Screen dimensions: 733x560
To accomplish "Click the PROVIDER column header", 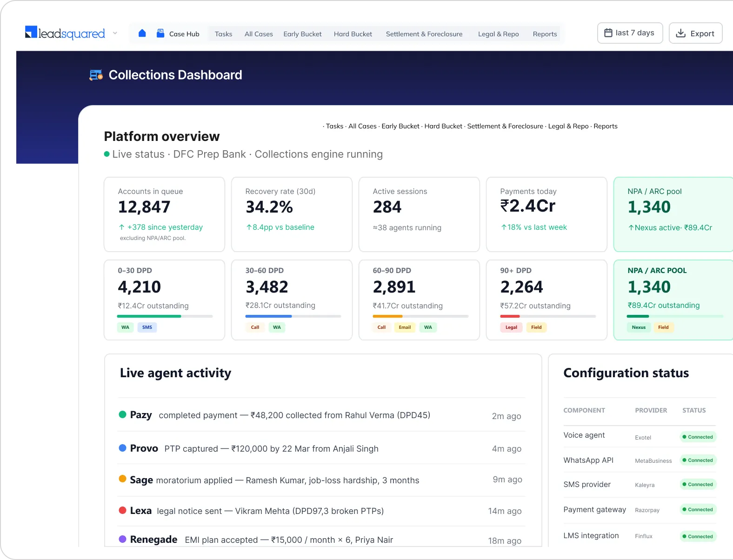I will point(651,410).
